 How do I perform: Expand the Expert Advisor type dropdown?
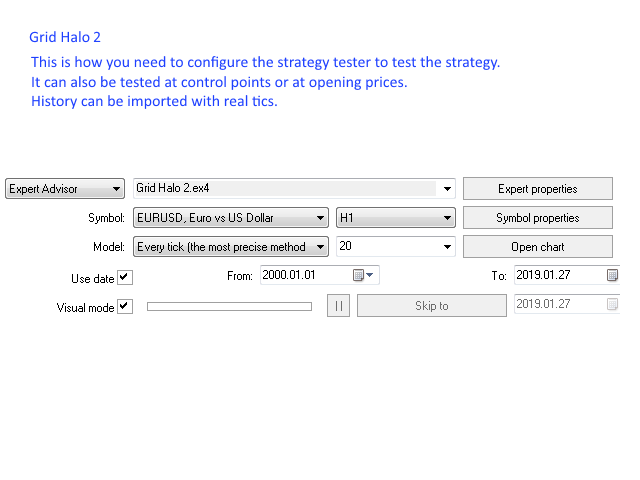click(65, 189)
